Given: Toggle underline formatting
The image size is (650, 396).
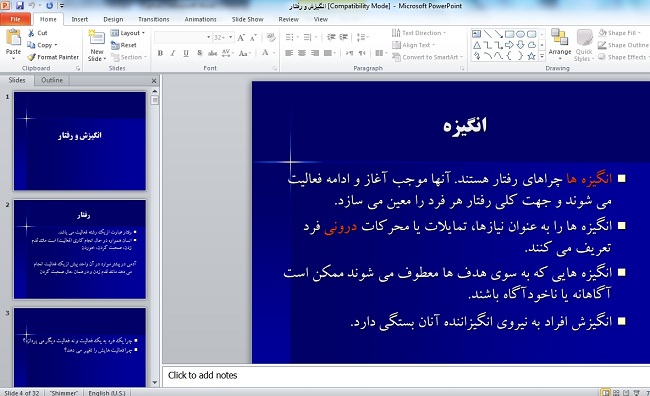Looking at the screenshot, I should coord(186,53).
